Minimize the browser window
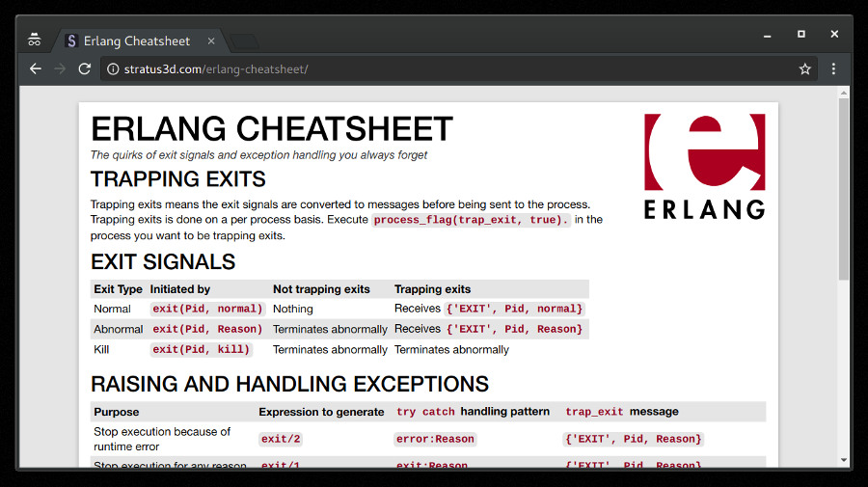 [768, 35]
